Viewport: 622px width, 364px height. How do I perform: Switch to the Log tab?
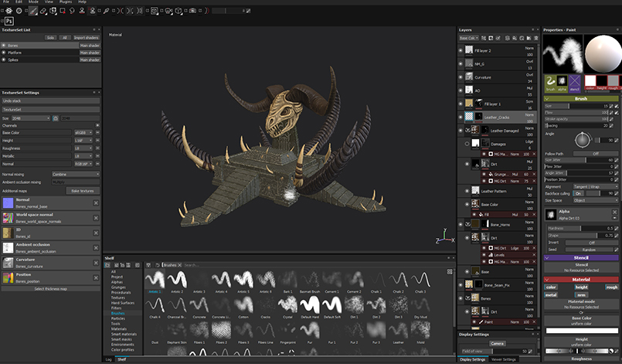109,359
